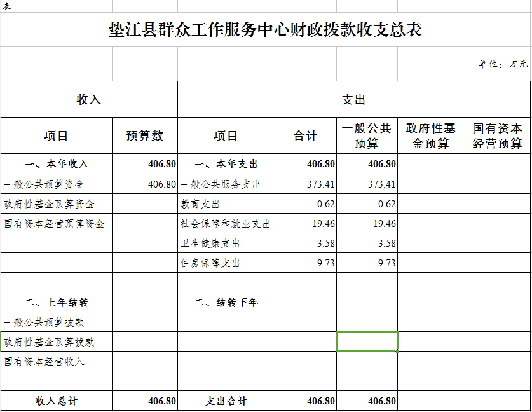Select the 支出合计 row label

click(x=226, y=401)
